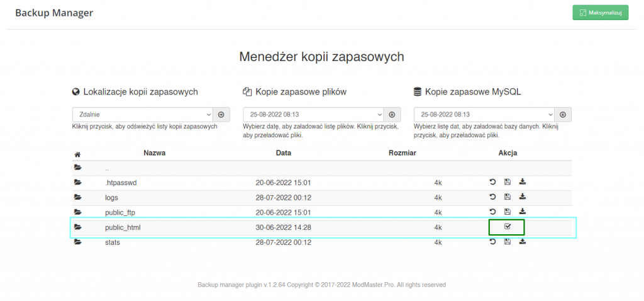
Task: Click the check icon in public_html row
Action: point(508,226)
